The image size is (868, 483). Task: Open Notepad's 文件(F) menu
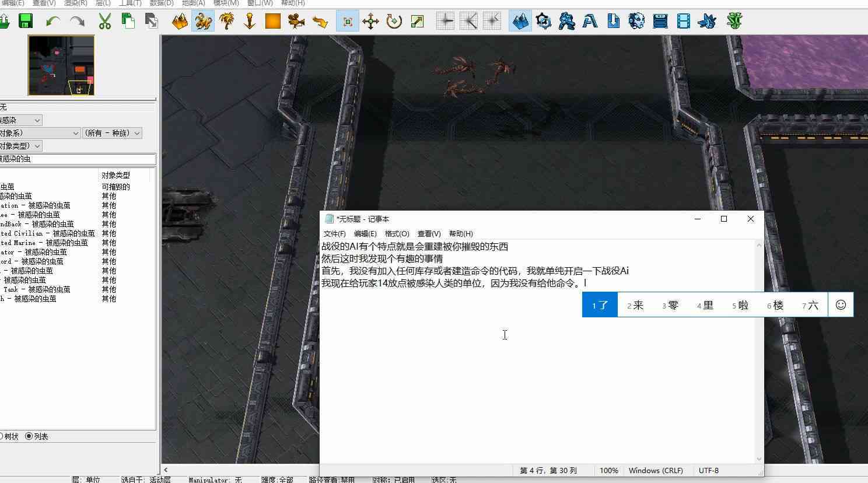(334, 233)
